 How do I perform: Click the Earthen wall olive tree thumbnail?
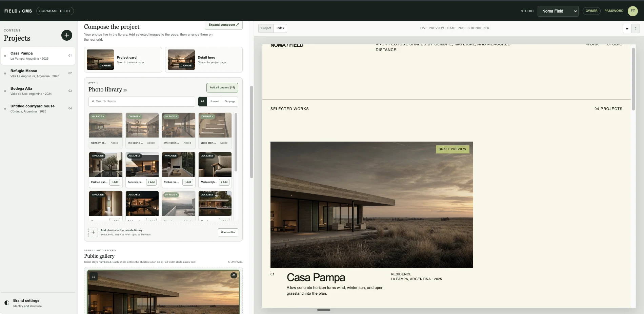[106, 165]
